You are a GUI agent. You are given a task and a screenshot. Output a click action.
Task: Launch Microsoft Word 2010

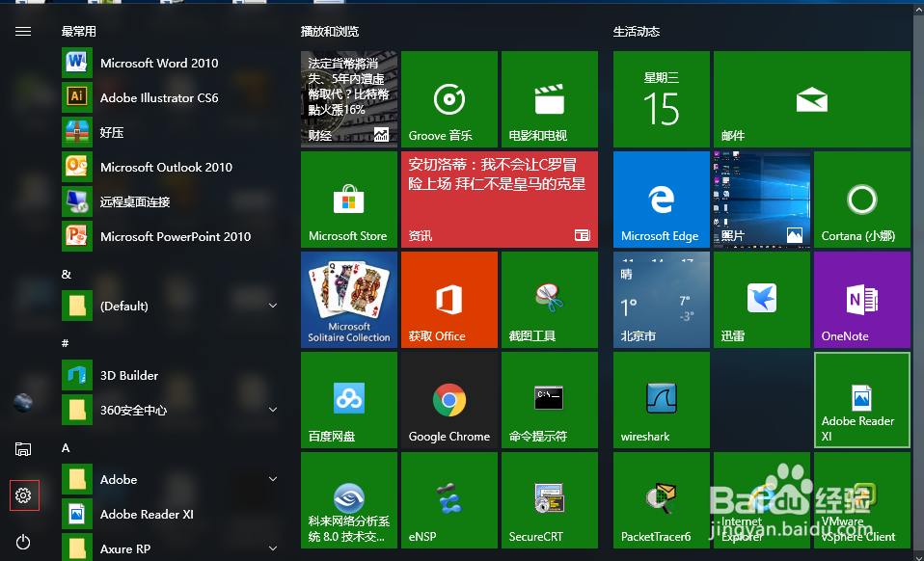pyautogui.click(x=171, y=63)
